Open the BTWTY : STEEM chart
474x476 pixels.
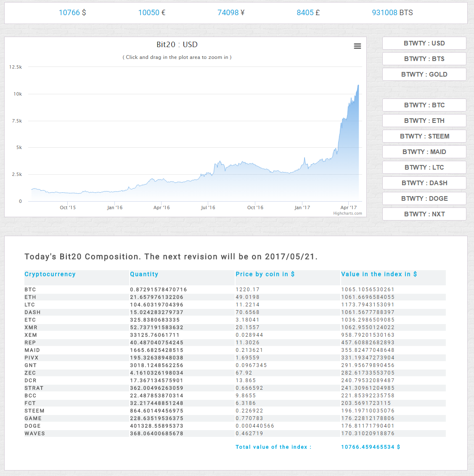[424, 136]
